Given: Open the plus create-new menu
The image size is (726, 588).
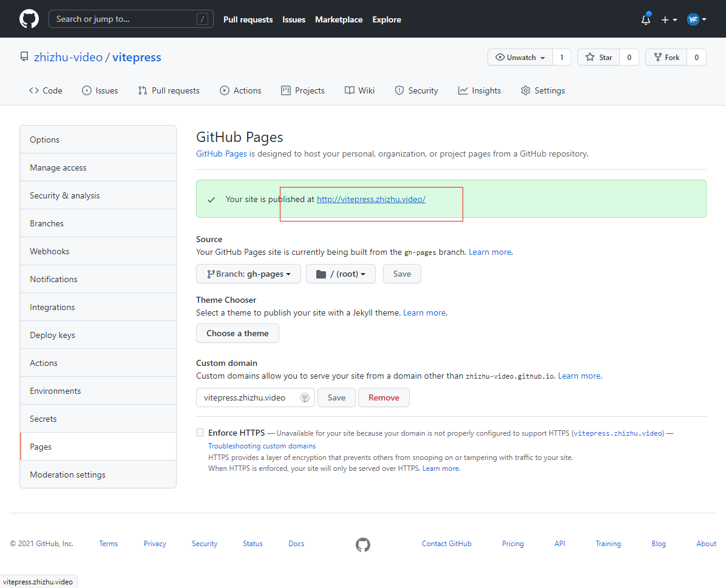Looking at the screenshot, I should coord(669,19).
